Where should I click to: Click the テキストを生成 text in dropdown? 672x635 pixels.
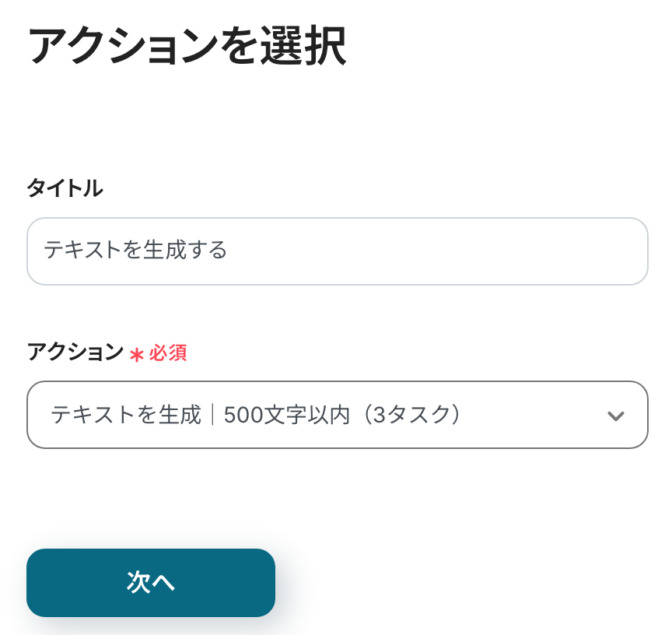(126, 416)
